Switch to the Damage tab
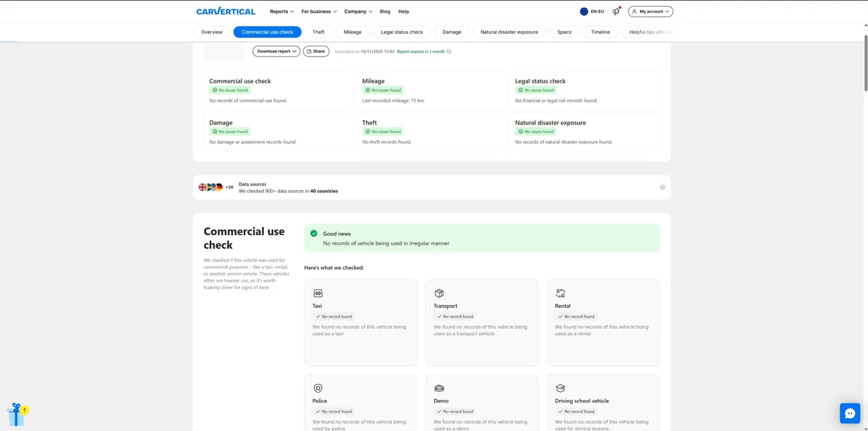Image resolution: width=868 pixels, height=431 pixels. coord(452,32)
